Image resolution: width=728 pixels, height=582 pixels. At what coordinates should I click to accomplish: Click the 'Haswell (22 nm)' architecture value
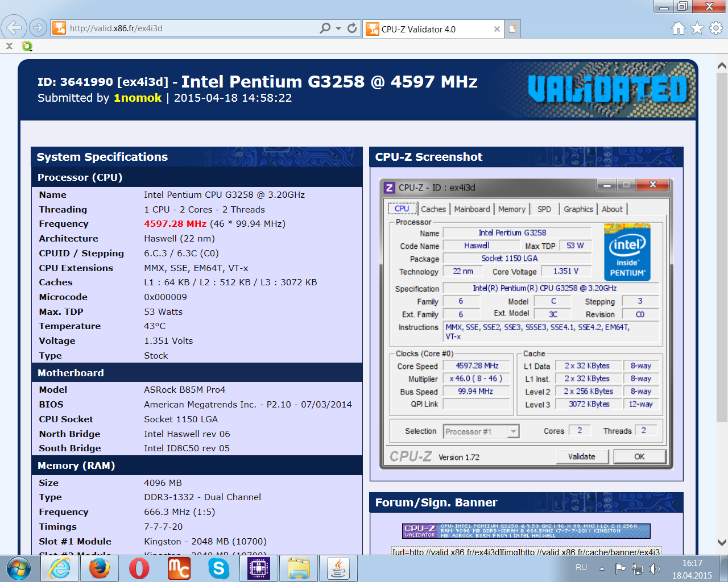tap(179, 239)
